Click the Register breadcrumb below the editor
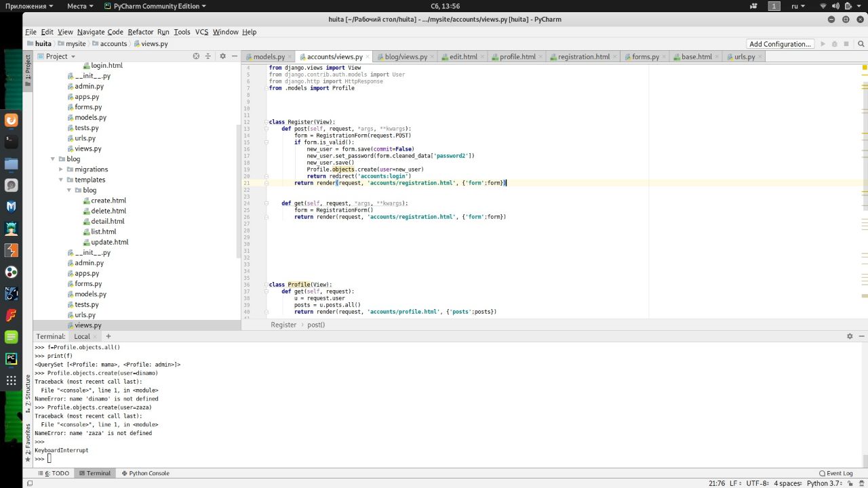Viewport: 868px width, 488px height. click(x=283, y=325)
